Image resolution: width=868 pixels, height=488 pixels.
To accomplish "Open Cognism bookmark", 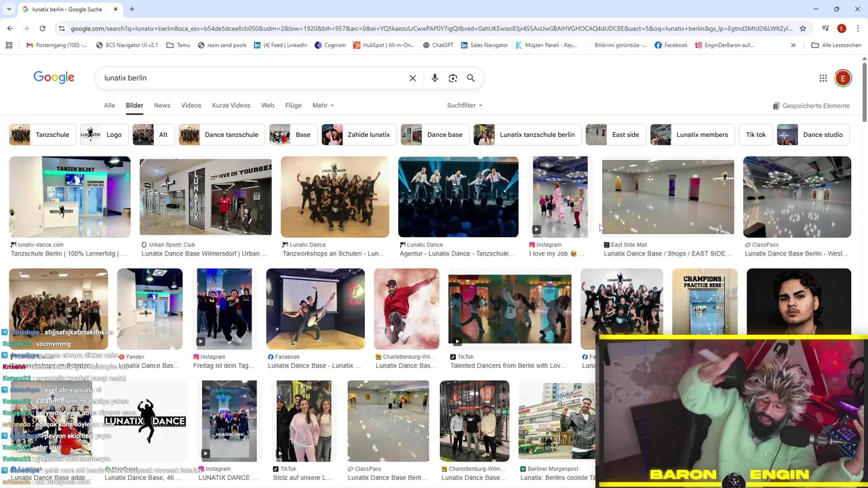I will click(330, 45).
